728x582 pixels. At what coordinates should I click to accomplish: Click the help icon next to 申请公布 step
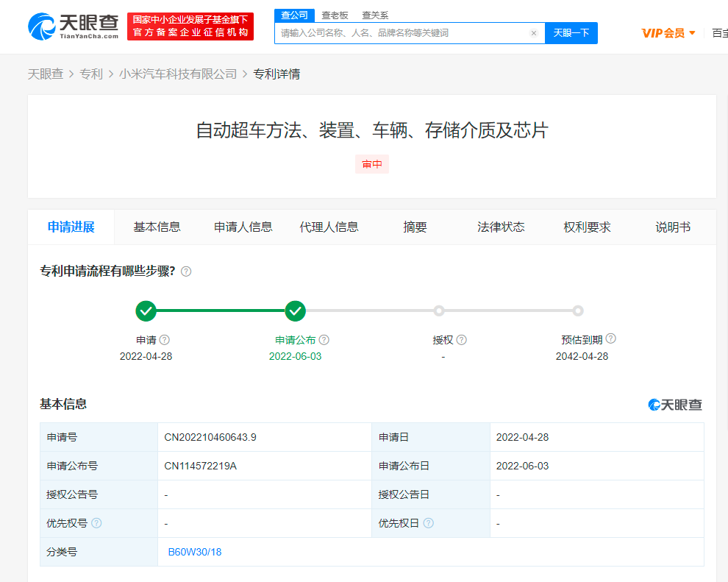click(322, 339)
